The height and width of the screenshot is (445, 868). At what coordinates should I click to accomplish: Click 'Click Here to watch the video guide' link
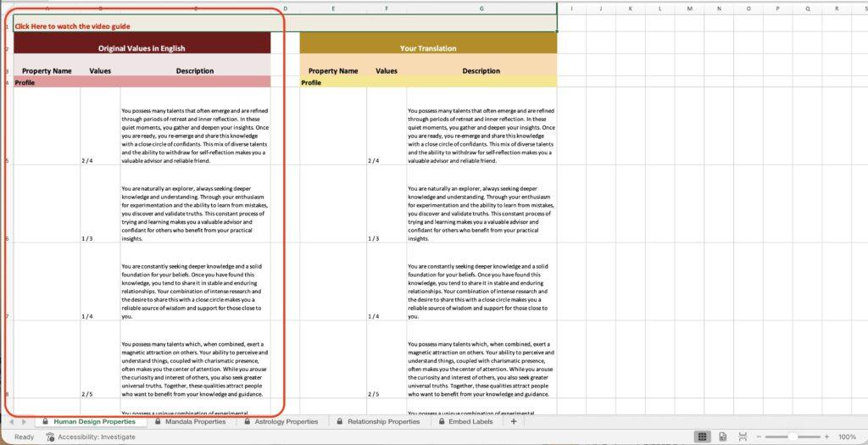click(x=72, y=26)
